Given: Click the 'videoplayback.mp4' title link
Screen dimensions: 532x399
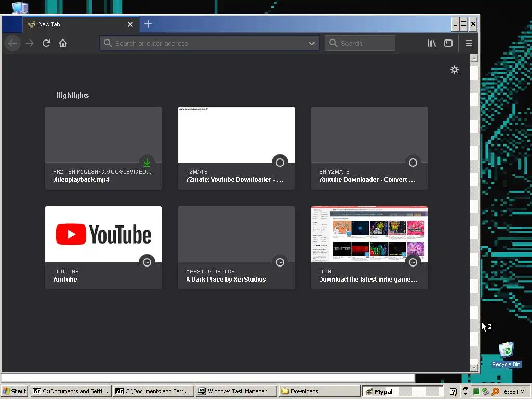Looking at the screenshot, I should [x=81, y=180].
